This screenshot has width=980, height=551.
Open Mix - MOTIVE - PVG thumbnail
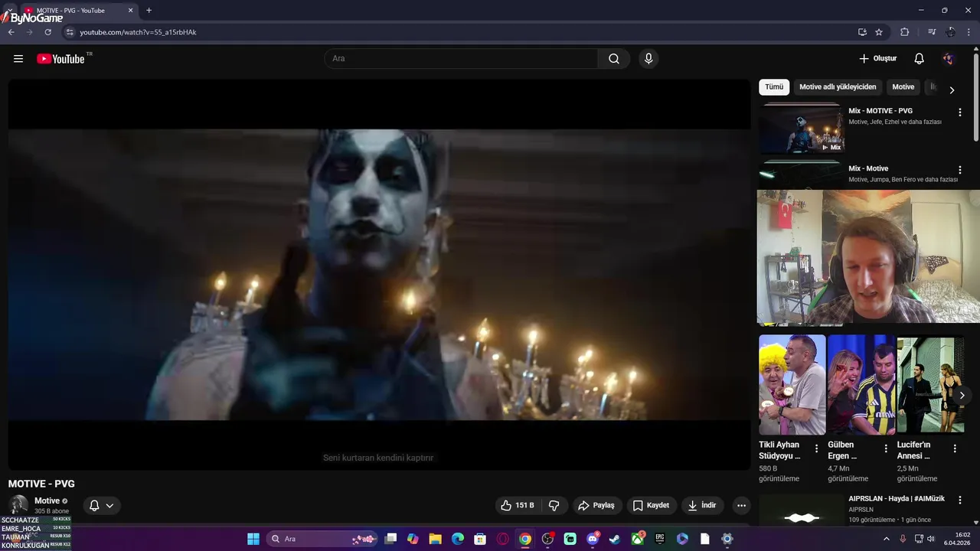click(802, 128)
